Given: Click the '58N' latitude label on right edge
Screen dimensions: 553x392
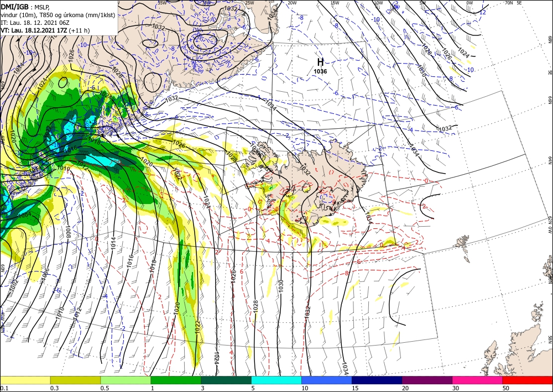Looking at the screenshot, I should (550, 339).
